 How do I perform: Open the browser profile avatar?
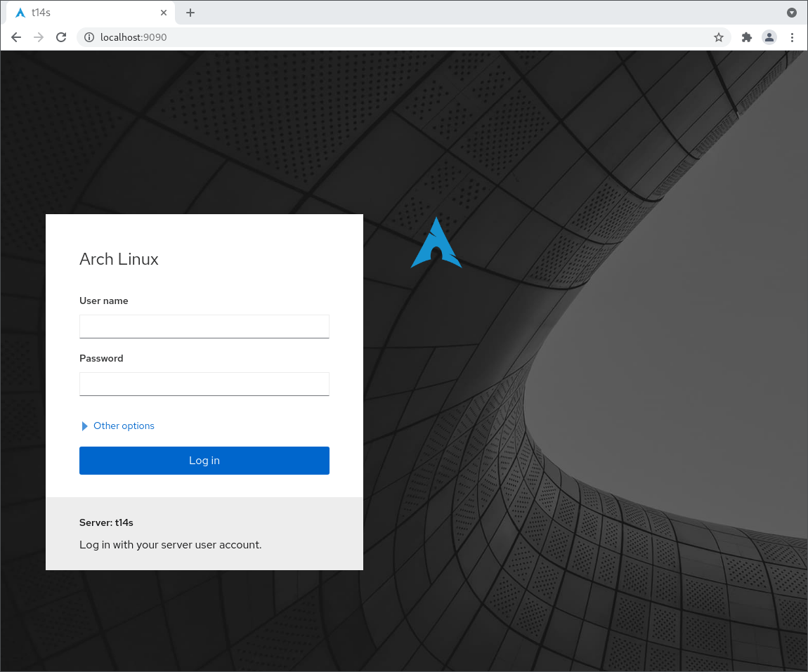(x=769, y=37)
